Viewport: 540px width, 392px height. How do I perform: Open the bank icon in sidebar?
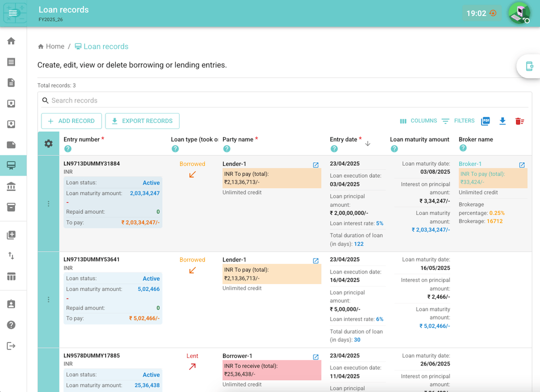[11, 186]
